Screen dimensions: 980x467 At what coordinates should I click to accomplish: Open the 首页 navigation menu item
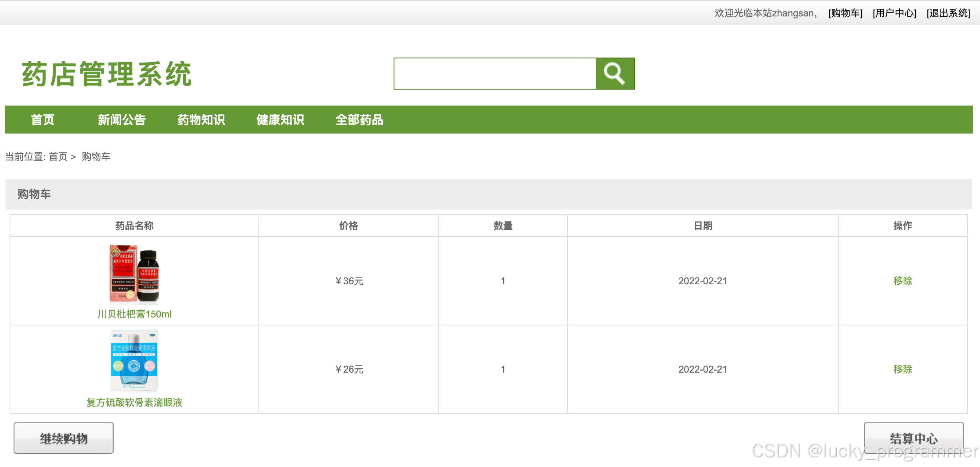pyautogui.click(x=42, y=120)
